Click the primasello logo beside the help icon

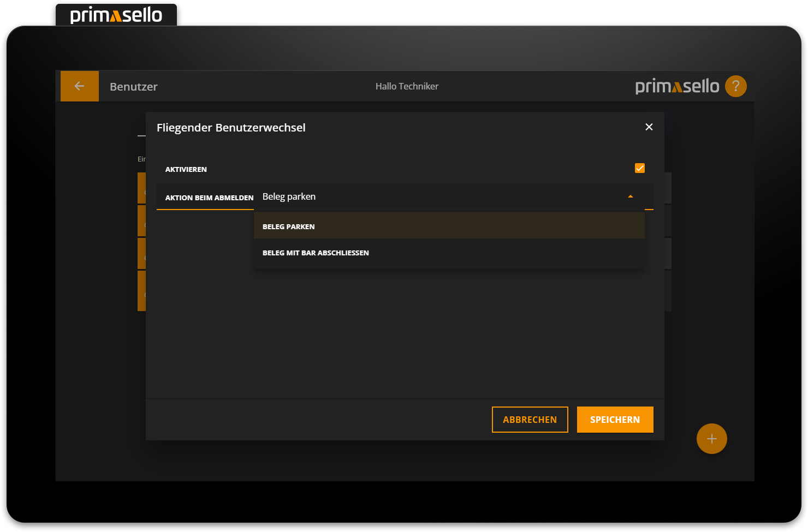(677, 86)
